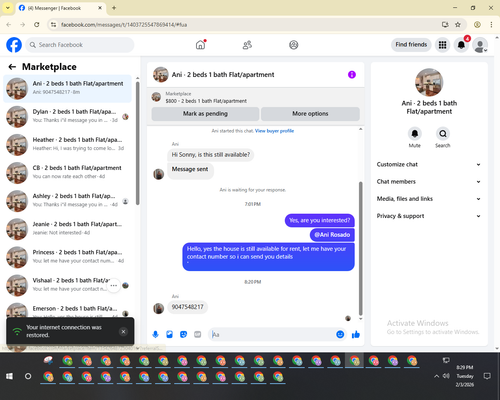The height and width of the screenshot is (400, 500).
Task: Open the View buyer profile link
Action: (274, 131)
